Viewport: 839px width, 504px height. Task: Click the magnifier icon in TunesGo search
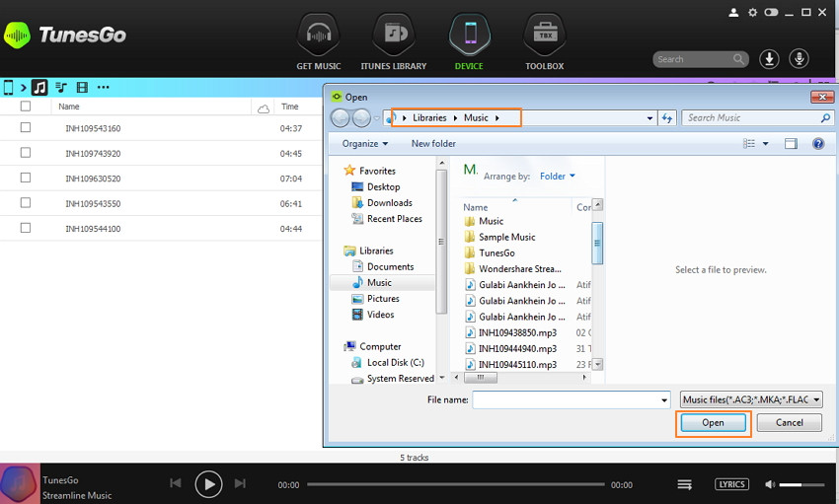tap(739, 59)
